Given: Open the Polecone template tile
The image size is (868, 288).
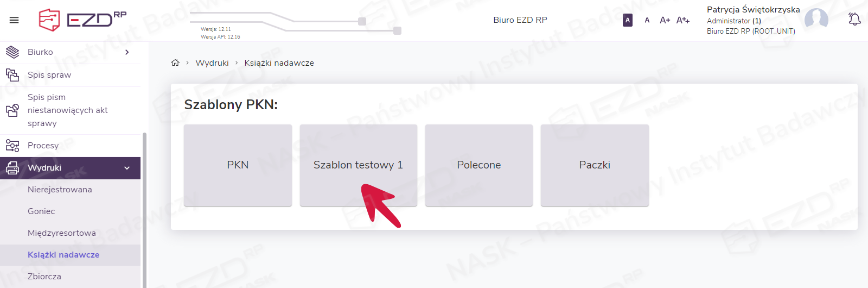Looking at the screenshot, I should pyautogui.click(x=478, y=165).
